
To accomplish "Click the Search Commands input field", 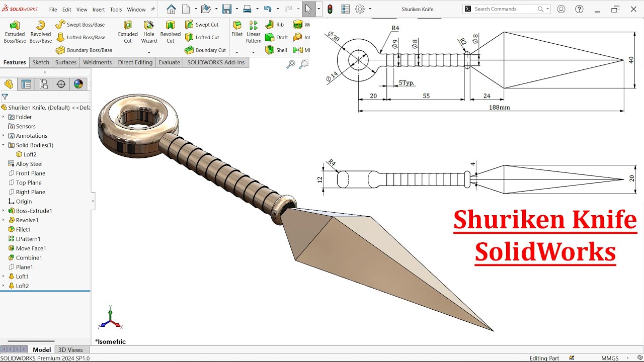I will click(506, 9).
